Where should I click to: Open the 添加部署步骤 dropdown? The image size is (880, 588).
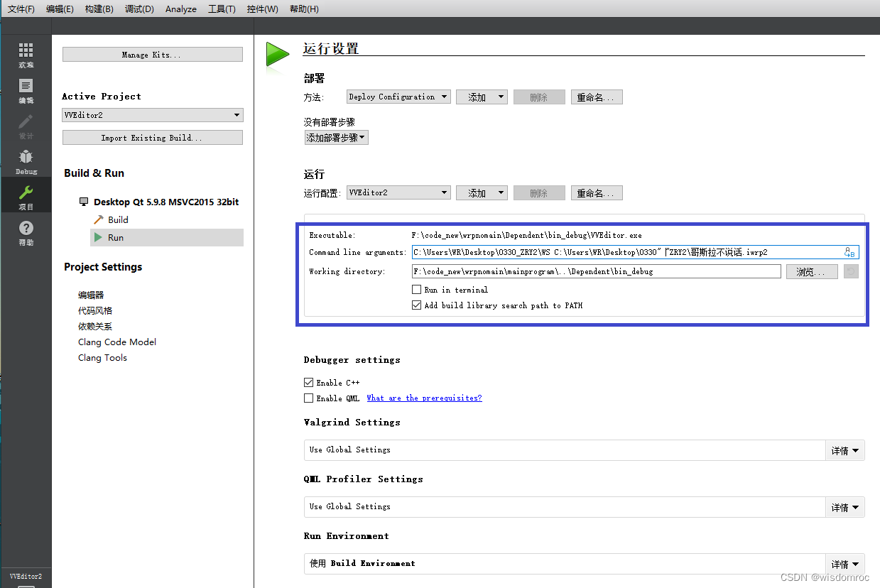click(336, 138)
